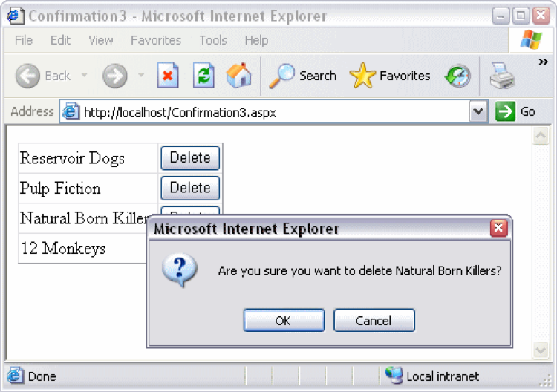Viewport: 557px width, 392px height.
Task: Expand toolbar overflow chevron
Action: pos(543,63)
